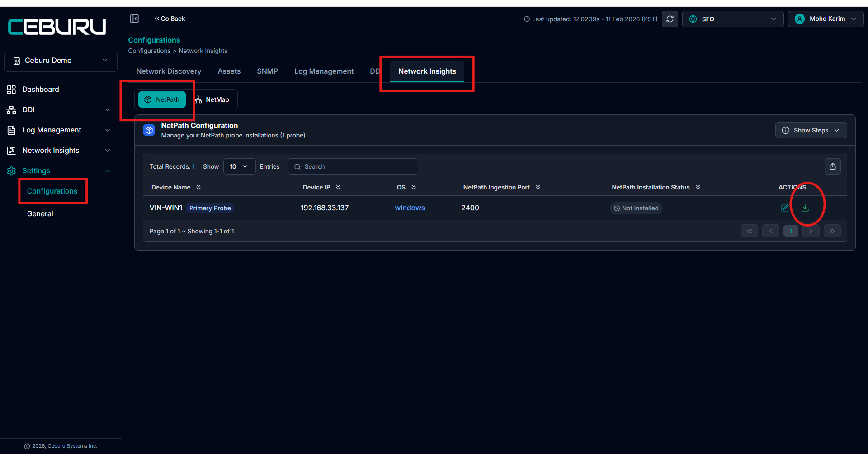Select the NetMap sub-tab
This screenshot has width=868, height=454.
pos(212,99)
